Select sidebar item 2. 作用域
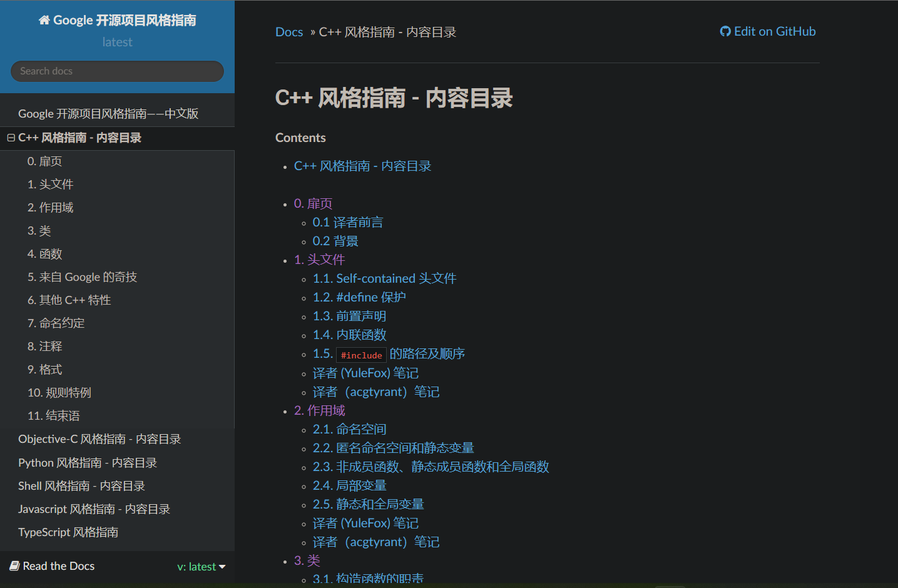 point(117,208)
